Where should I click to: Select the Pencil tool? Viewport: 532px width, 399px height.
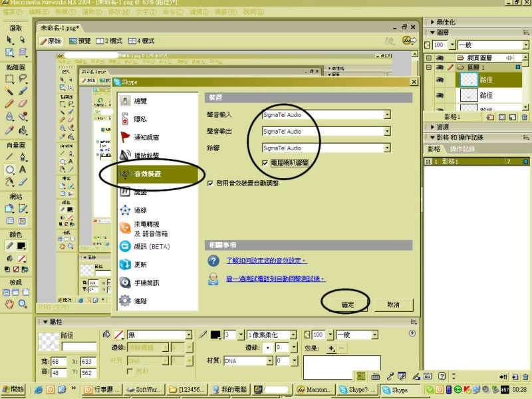pos(9,104)
